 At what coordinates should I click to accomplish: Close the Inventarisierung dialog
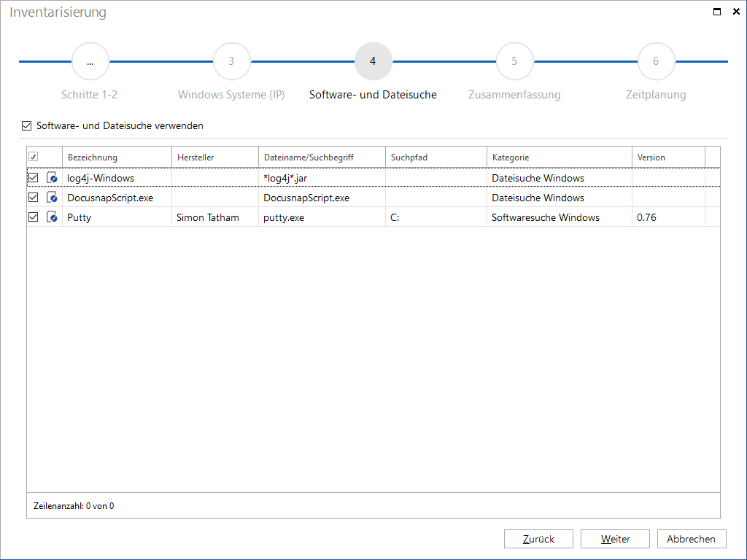pyautogui.click(x=736, y=12)
